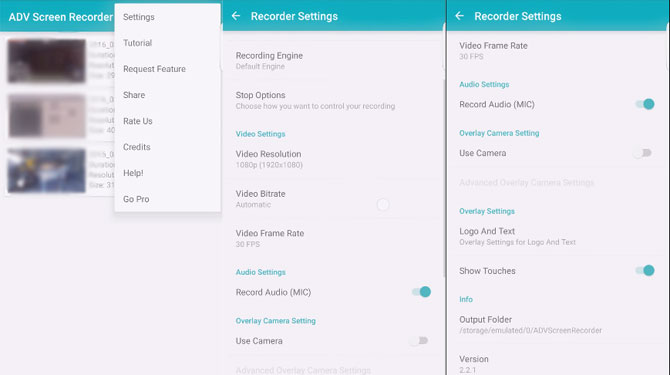670x375 pixels.
Task: Toggle Record Audio (MIC) in right panel
Action: tap(645, 104)
